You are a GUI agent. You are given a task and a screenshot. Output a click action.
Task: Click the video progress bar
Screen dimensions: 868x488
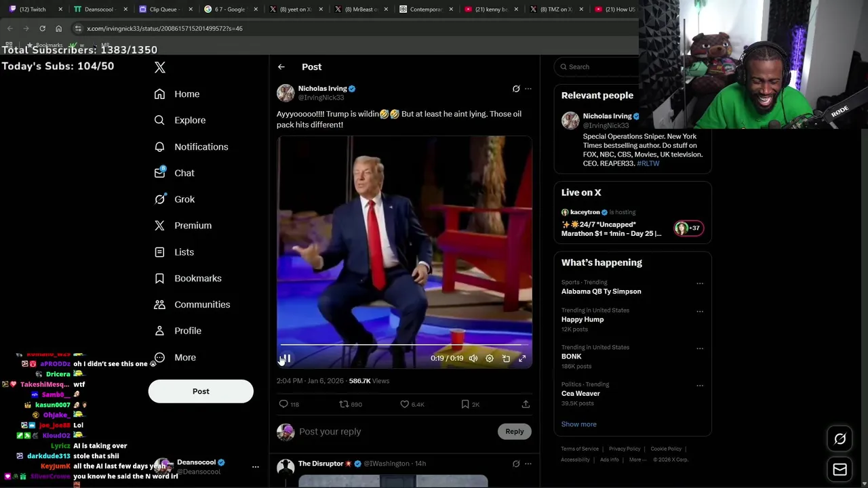click(404, 344)
